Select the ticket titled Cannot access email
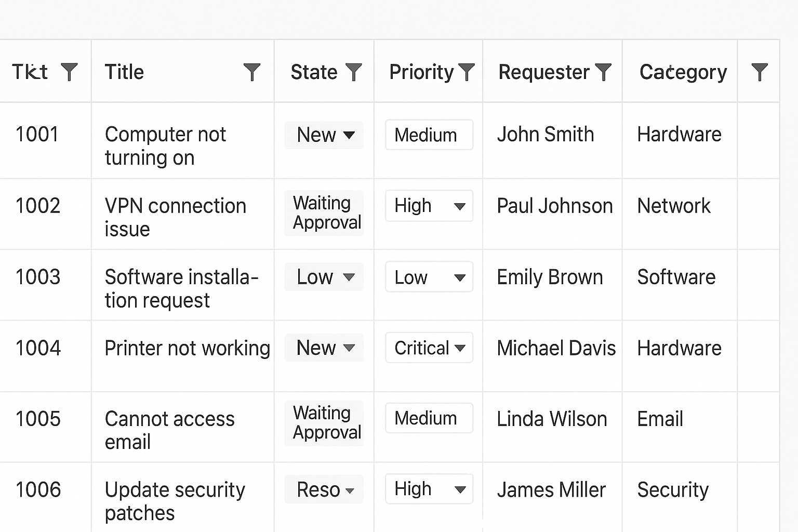The height and width of the screenshot is (532, 798). pyautogui.click(x=170, y=430)
